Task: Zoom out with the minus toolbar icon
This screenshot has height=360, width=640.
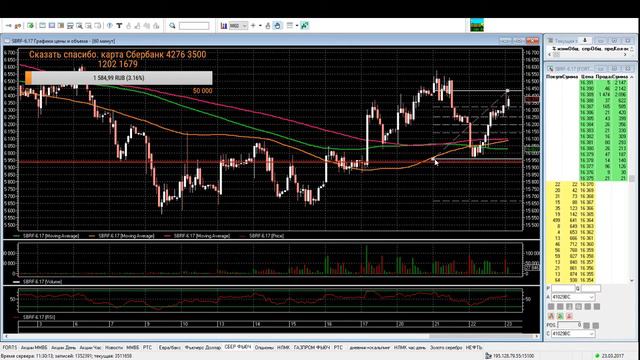Action: coord(260,26)
